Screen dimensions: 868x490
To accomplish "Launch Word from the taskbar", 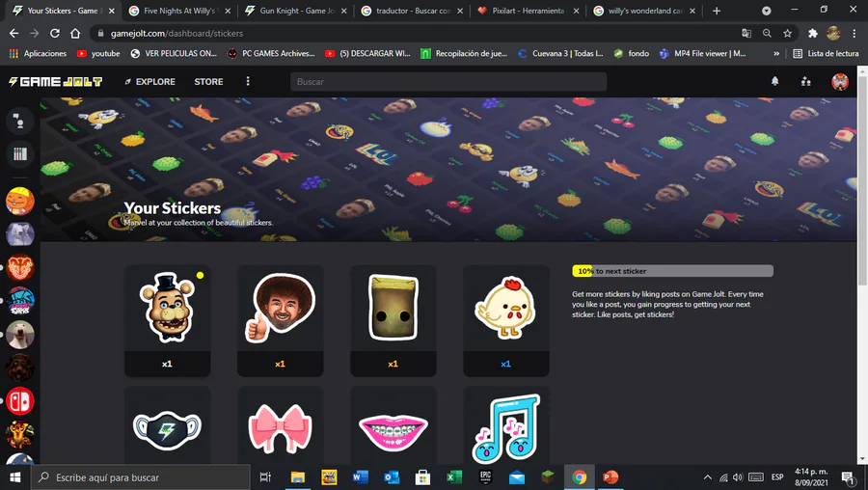I will tap(361, 477).
